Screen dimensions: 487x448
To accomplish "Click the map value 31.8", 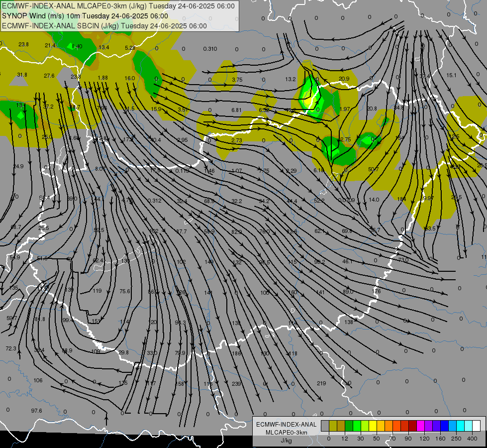I will tap(22, 75).
